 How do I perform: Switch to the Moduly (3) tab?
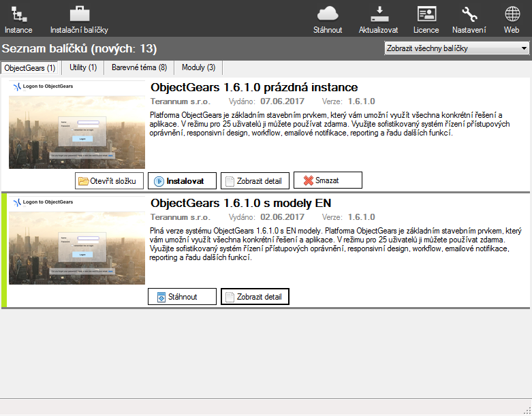[198, 67]
